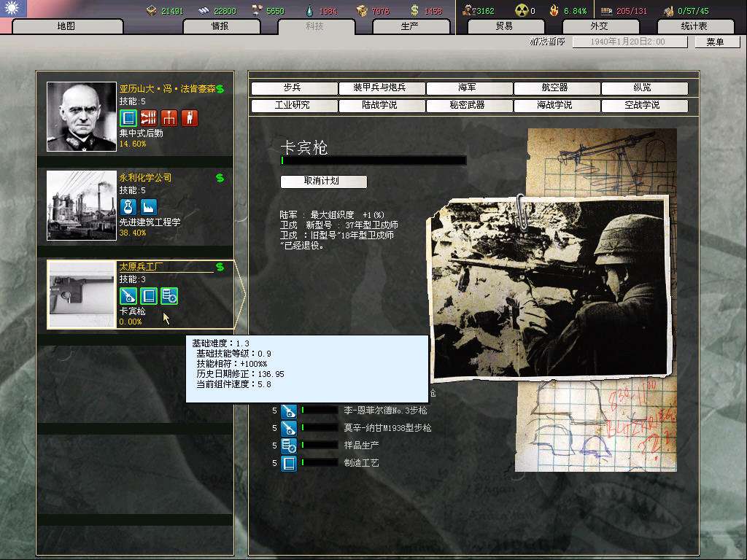
Task: Click the 莫辛-纳甘M1938型步枪 component icon
Action: tap(289, 428)
